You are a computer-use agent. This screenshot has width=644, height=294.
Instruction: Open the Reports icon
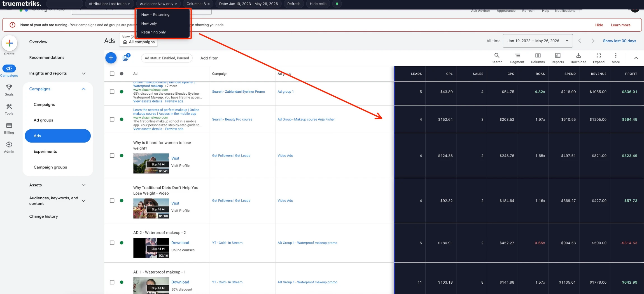pyautogui.click(x=557, y=55)
